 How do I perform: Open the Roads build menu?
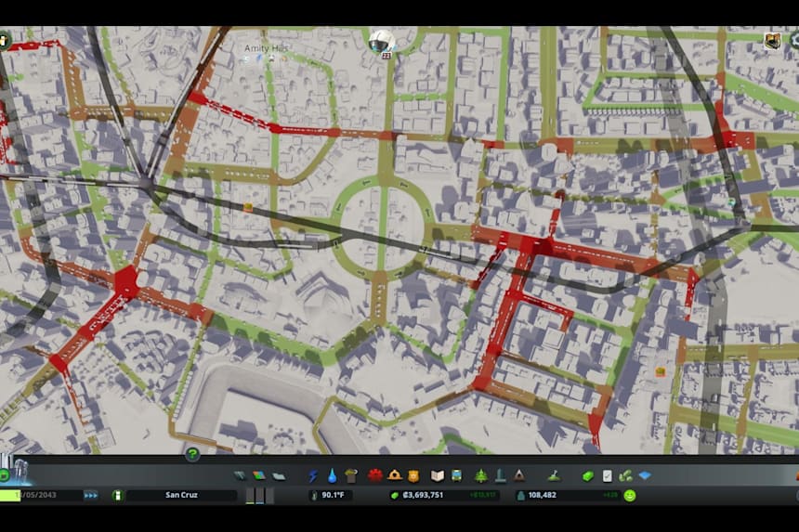[x=240, y=476]
